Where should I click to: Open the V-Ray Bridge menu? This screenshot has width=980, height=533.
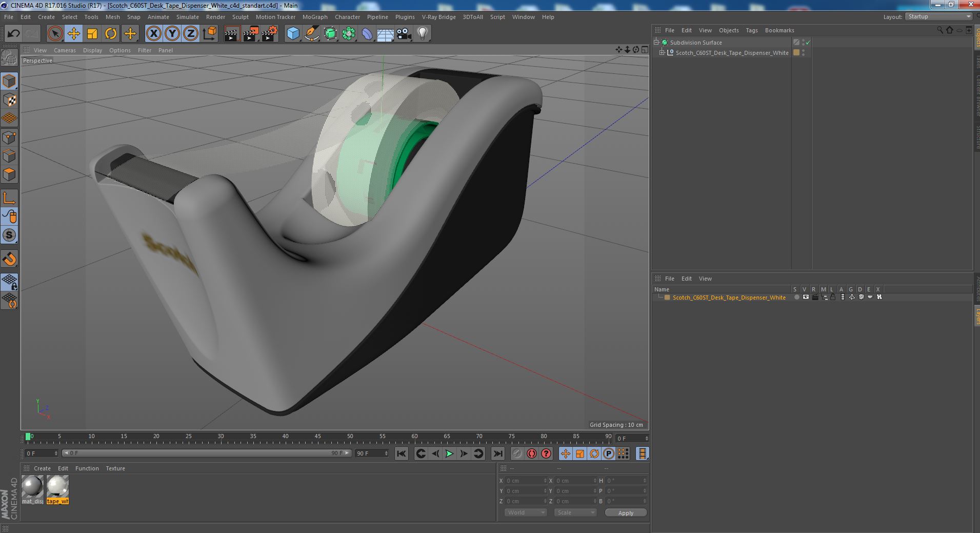[438, 17]
